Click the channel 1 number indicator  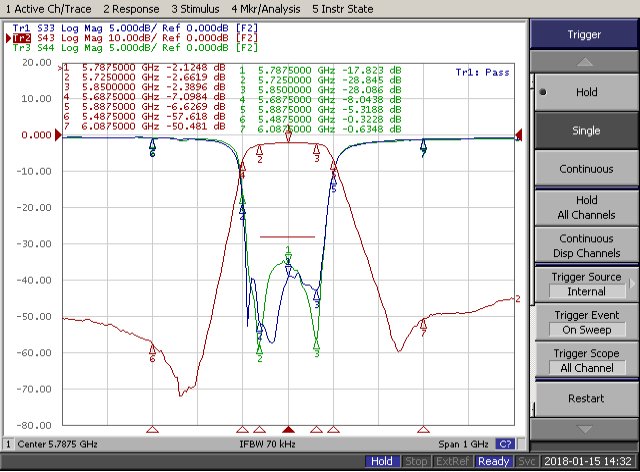coord(8,444)
